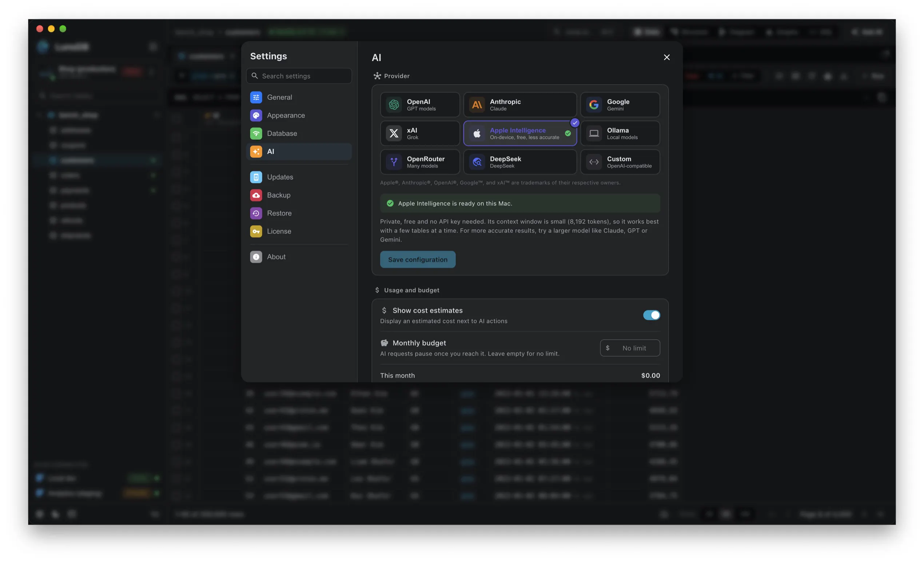Choose Anthropic Claude provider

pos(520,105)
